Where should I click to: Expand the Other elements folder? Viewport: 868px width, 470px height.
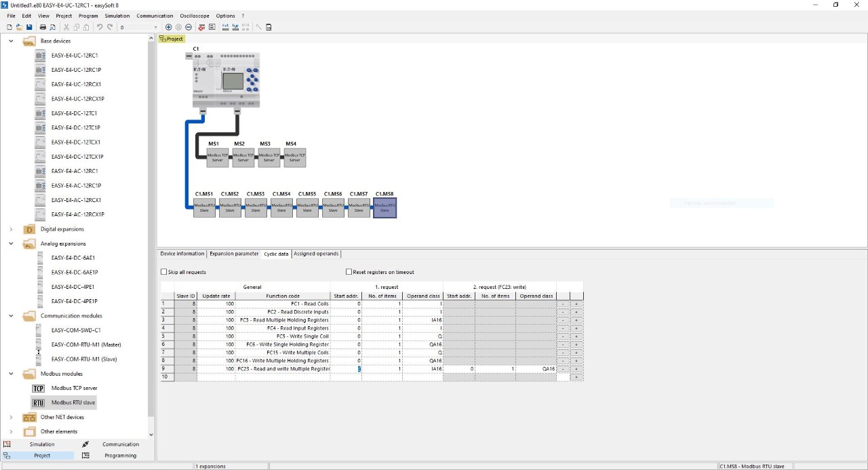[x=11, y=431]
